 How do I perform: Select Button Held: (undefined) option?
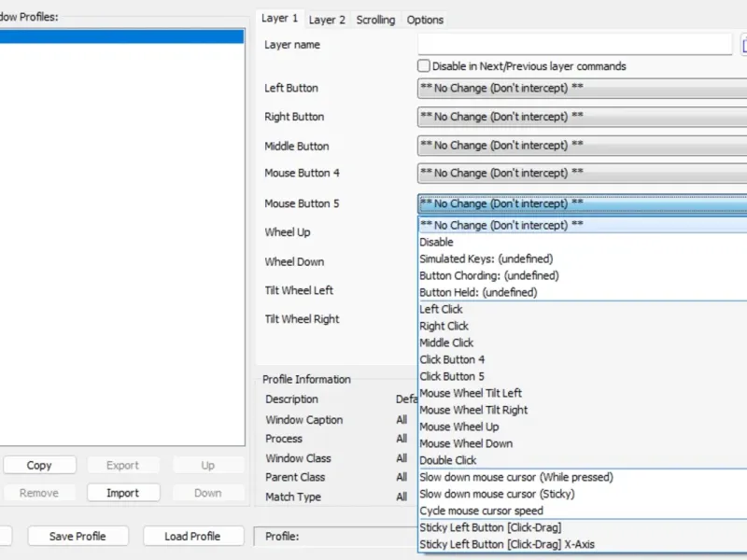(x=583, y=292)
